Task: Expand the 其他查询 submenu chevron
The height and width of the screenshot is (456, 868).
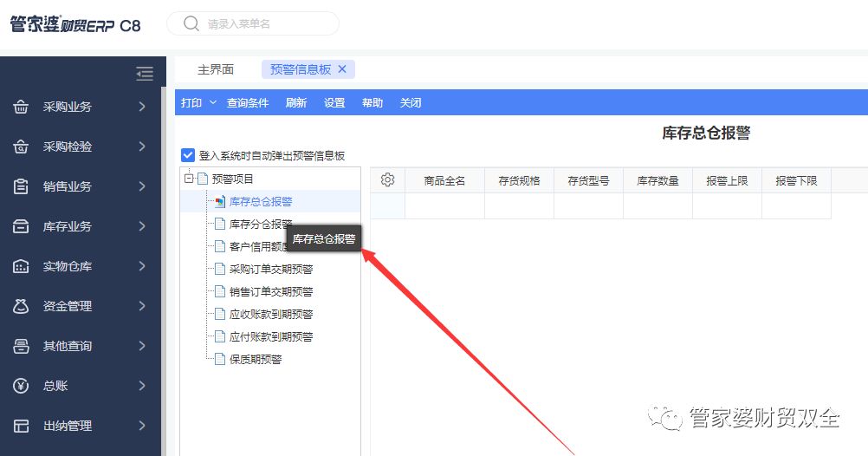Action: coord(142,346)
